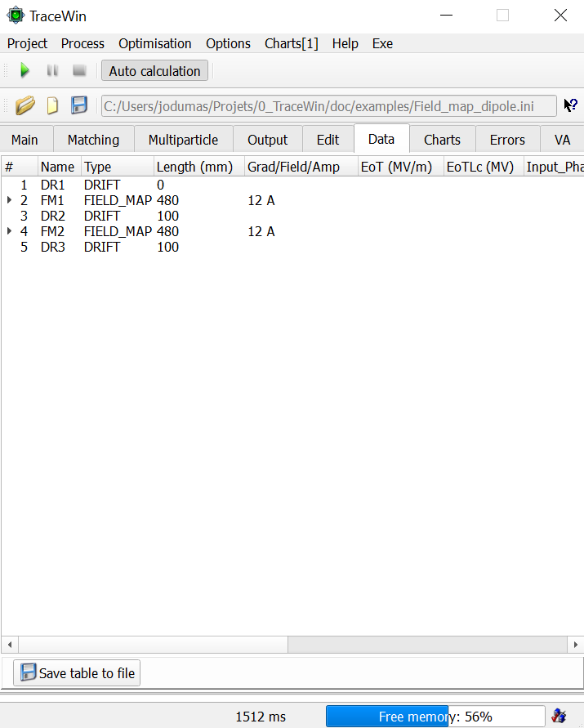Click the horizontal scrollbar right arrow
The width and height of the screenshot is (584, 728).
coord(576,645)
